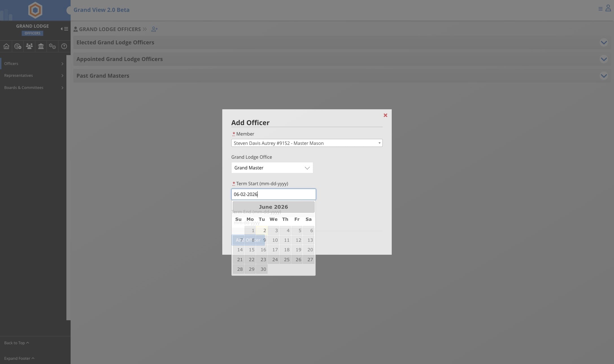The width and height of the screenshot is (614, 364).
Task: Select June 26 in the date picker
Action: click(x=297, y=260)
